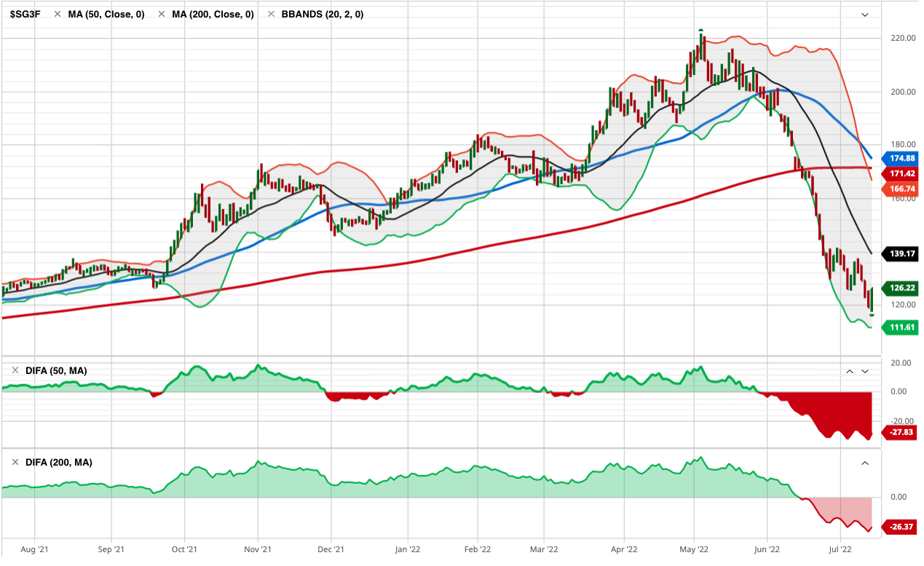Click the green 111.61 lower band marker
Screen dimensions: 924x566
(x=901, y=328)
